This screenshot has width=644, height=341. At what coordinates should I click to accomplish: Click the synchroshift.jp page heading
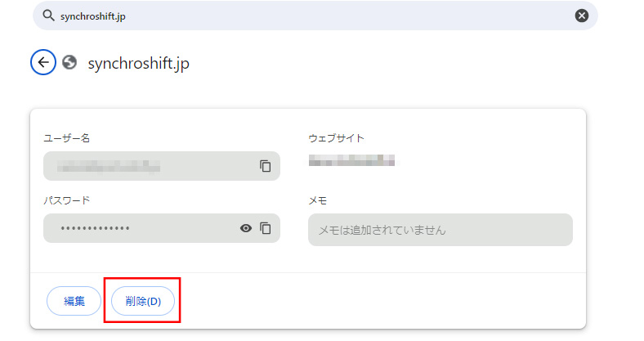coord(138,63)
